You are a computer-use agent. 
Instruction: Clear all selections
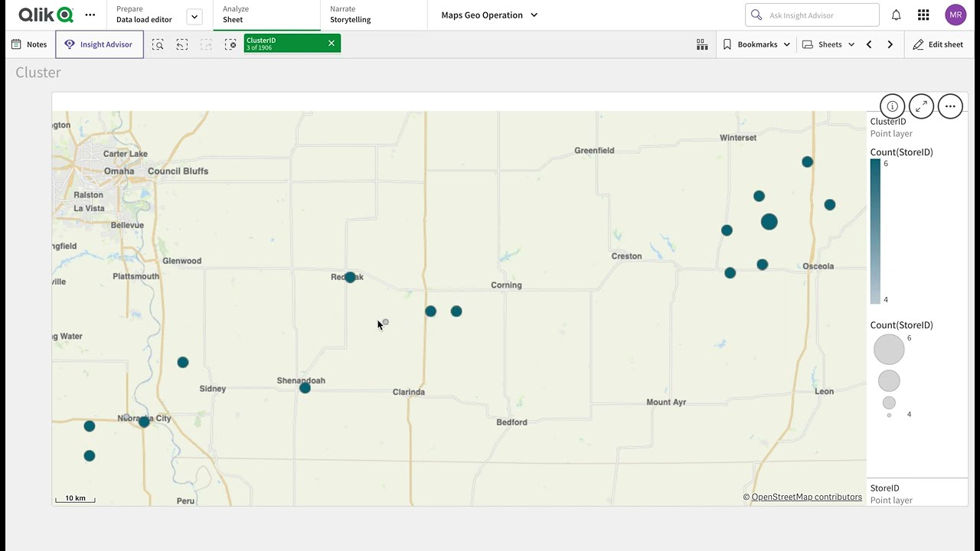tap(230, 44)
